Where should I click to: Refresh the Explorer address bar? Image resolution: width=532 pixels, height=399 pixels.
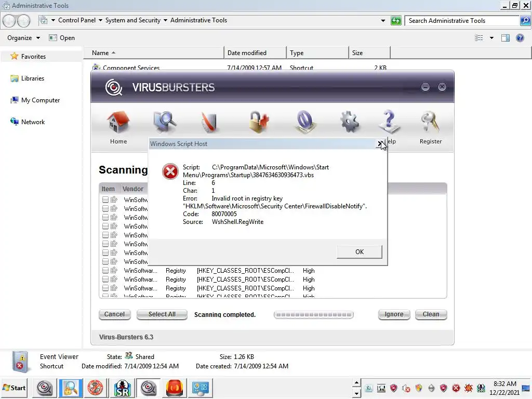coord(395,21)
